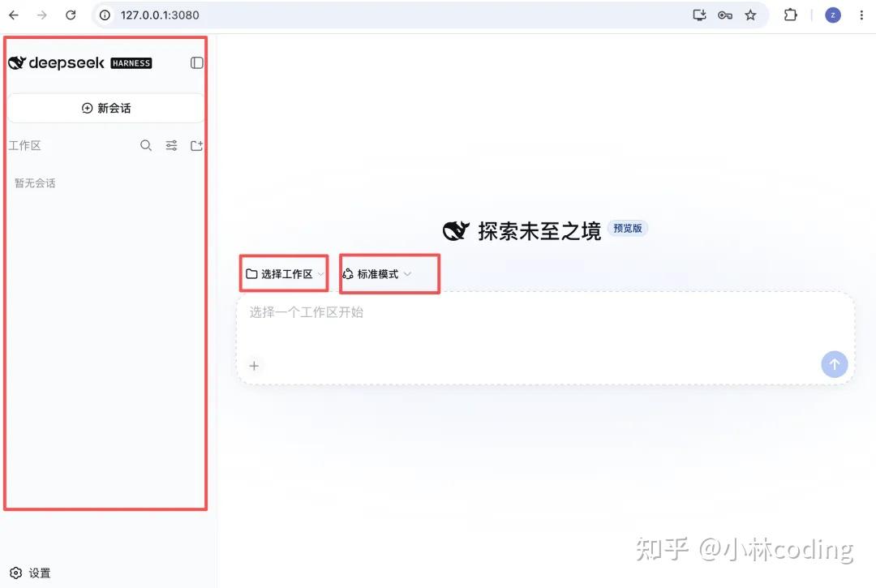Open the 标准模式 mode dropdown
Screen dimensions: 876x588
pos(377,274)
